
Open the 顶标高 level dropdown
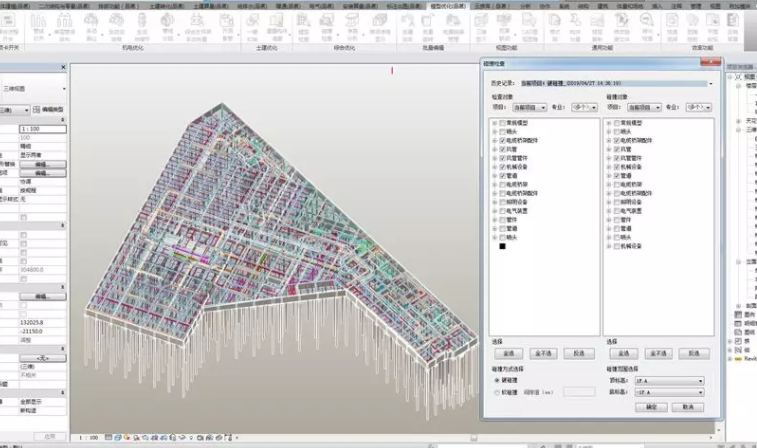669,381
